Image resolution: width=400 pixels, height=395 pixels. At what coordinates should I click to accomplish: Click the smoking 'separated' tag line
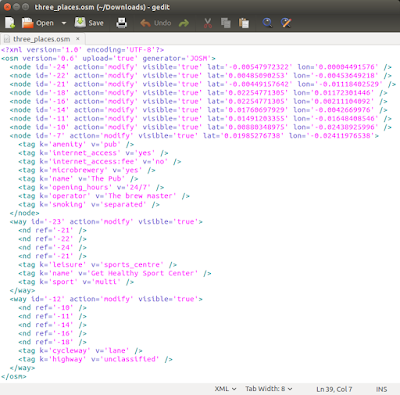point(89,205)
